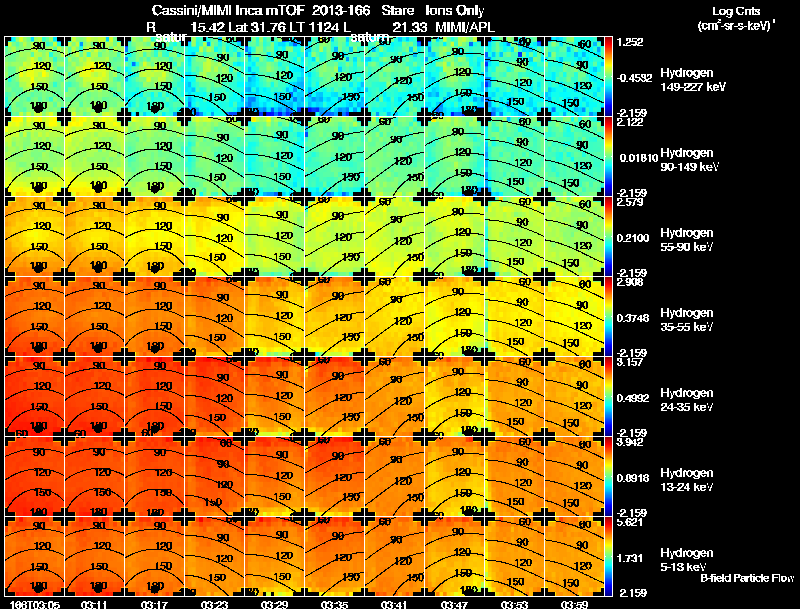The height and width of the screenshot is (609, 800).
Task: Click the MIMI/APL credit in the header
Action: click(x=465, y=27)
